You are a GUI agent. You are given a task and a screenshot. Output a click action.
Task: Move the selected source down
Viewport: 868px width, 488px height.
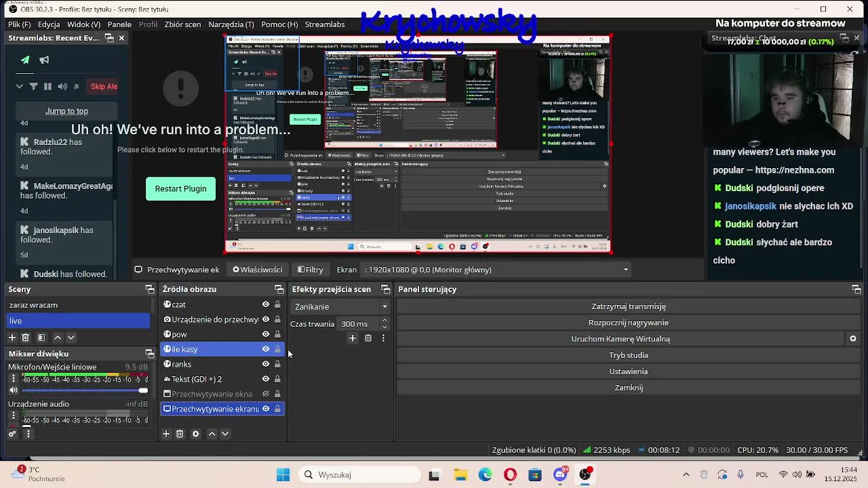[x=224, y=434]
